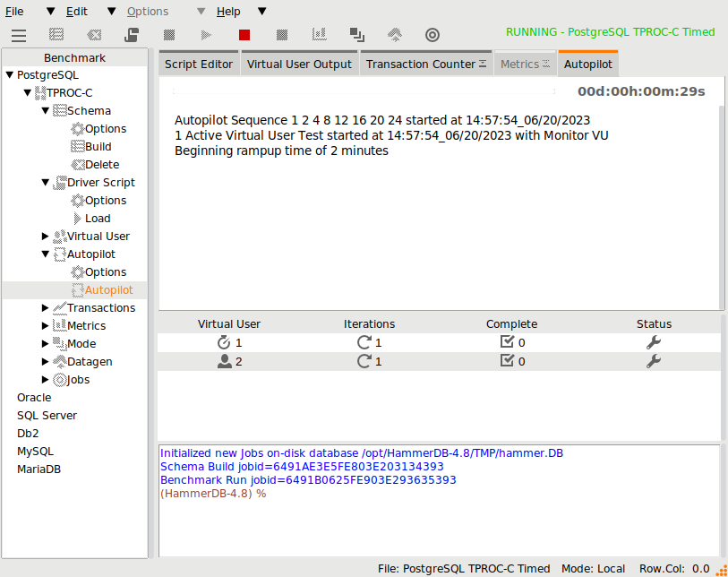Click the Status column header

pyautogui.click(x=654, y=323)
